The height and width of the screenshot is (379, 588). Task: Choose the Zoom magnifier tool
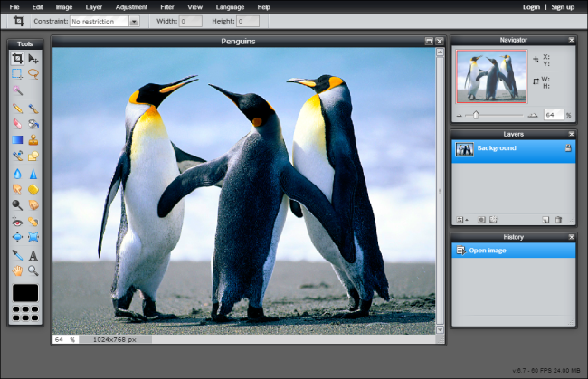[x=33, y=270]
